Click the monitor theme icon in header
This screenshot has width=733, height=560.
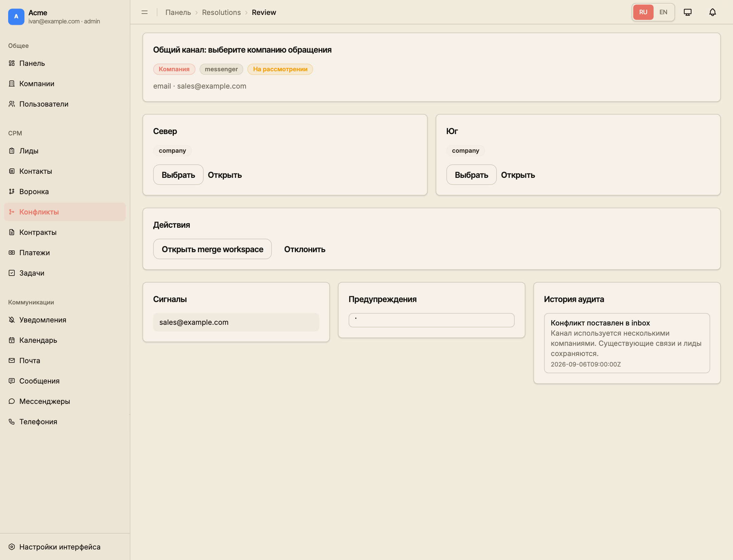[688, 12]
